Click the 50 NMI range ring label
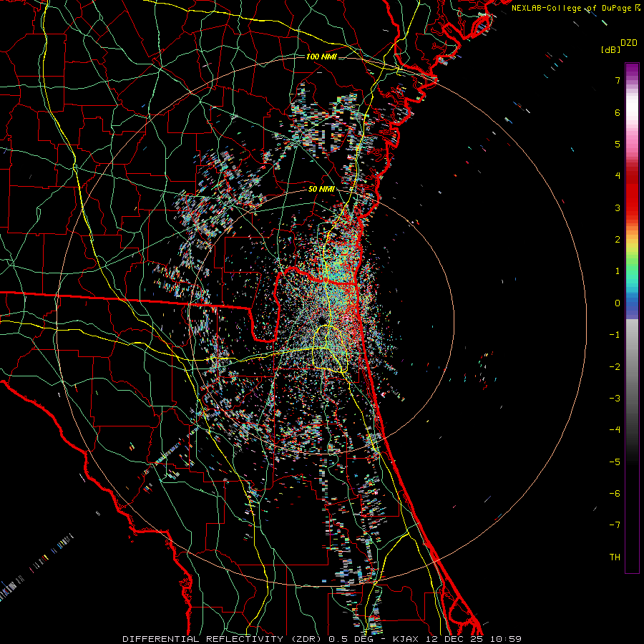Image resolution: width=644 pixels, height=644 pixels. point(321,190)
